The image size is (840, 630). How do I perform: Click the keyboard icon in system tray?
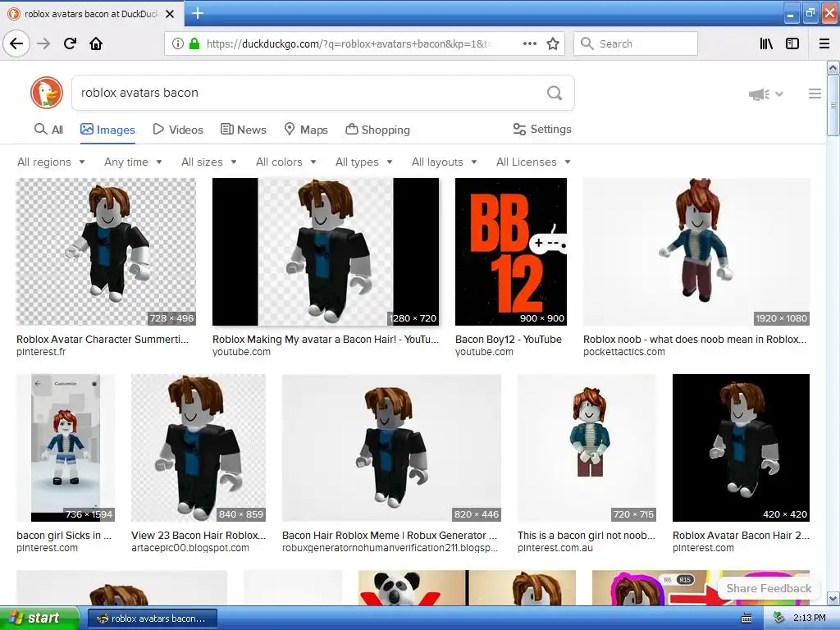point(746,619)
